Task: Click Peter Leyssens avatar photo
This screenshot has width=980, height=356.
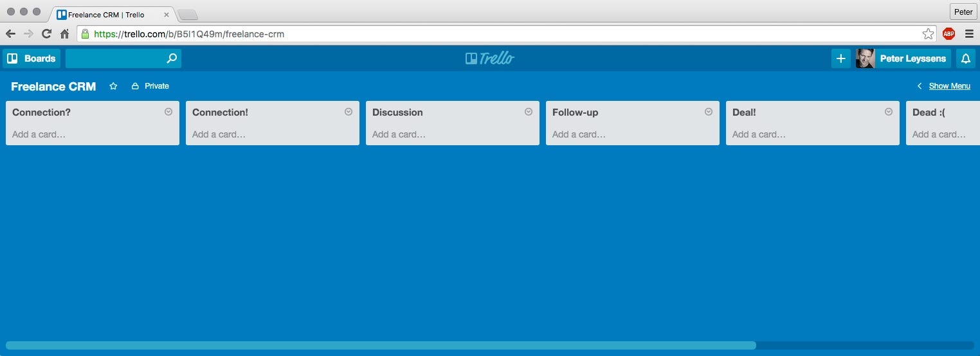Action: tap(865, 58)
